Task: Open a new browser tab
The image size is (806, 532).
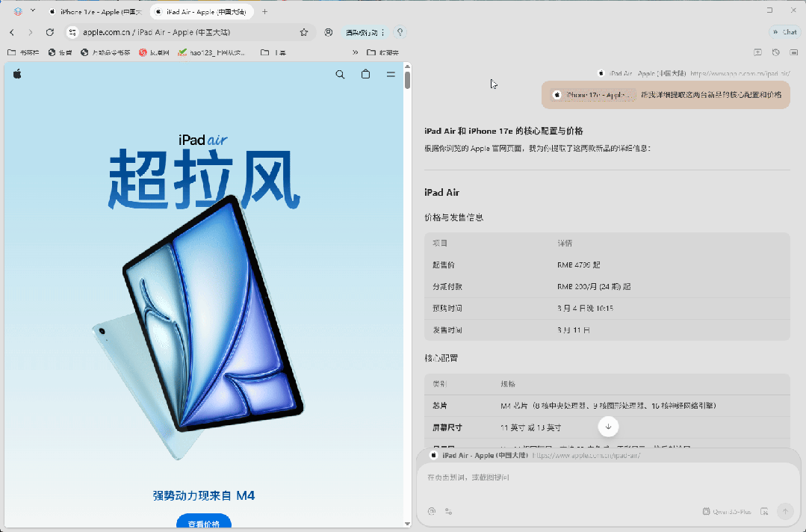Action: tap(264, 11)
